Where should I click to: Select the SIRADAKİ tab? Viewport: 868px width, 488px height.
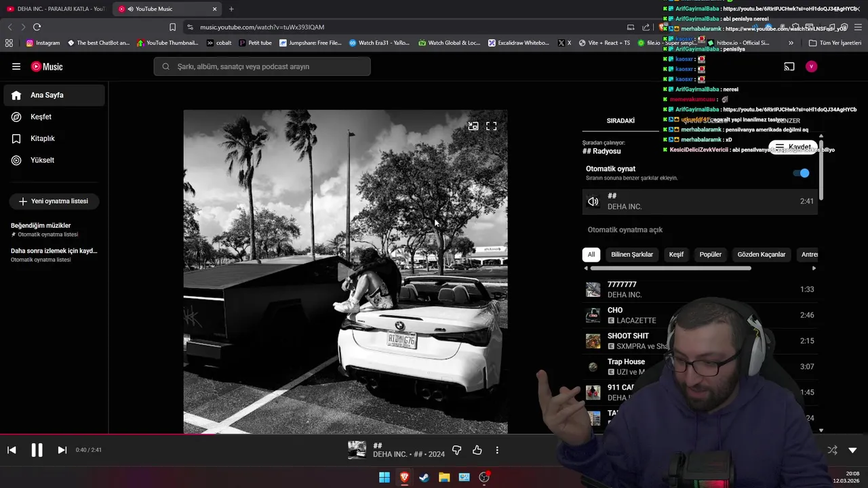[x=620, y=121]
